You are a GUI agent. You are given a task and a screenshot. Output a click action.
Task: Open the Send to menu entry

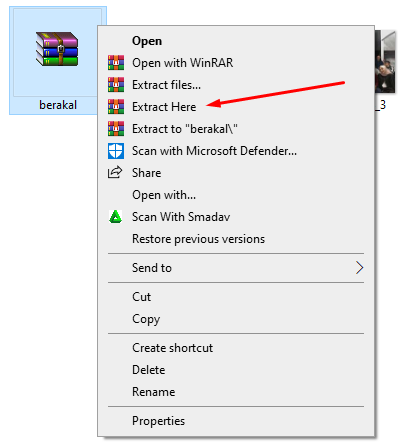tap(236, 268)
